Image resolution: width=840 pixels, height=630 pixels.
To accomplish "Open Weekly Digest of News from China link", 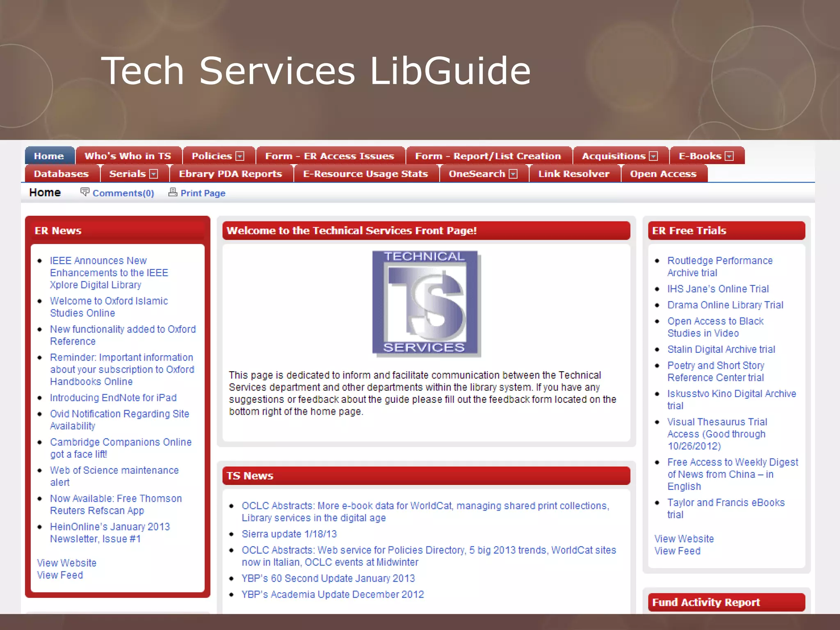I will [733, 474].
